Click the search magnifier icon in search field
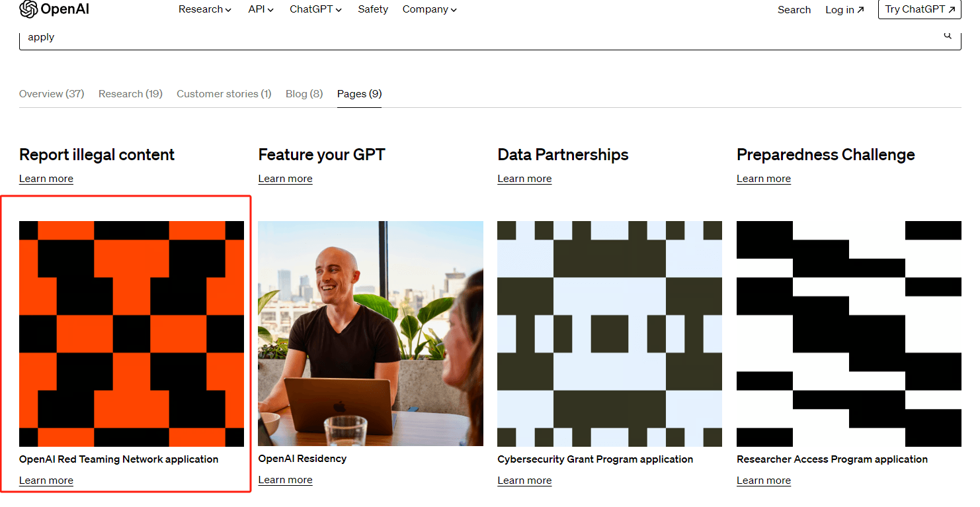This screenshot has width=980, height=507. 948,36
